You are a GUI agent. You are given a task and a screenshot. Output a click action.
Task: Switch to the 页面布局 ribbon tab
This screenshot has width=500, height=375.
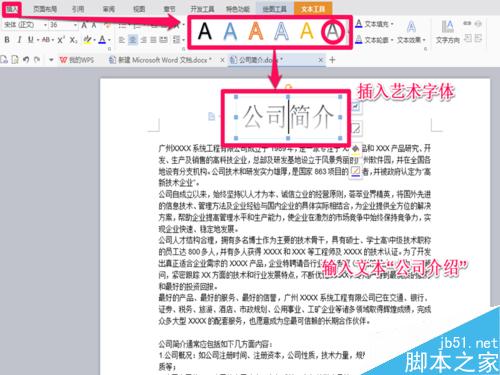[45, 9]
